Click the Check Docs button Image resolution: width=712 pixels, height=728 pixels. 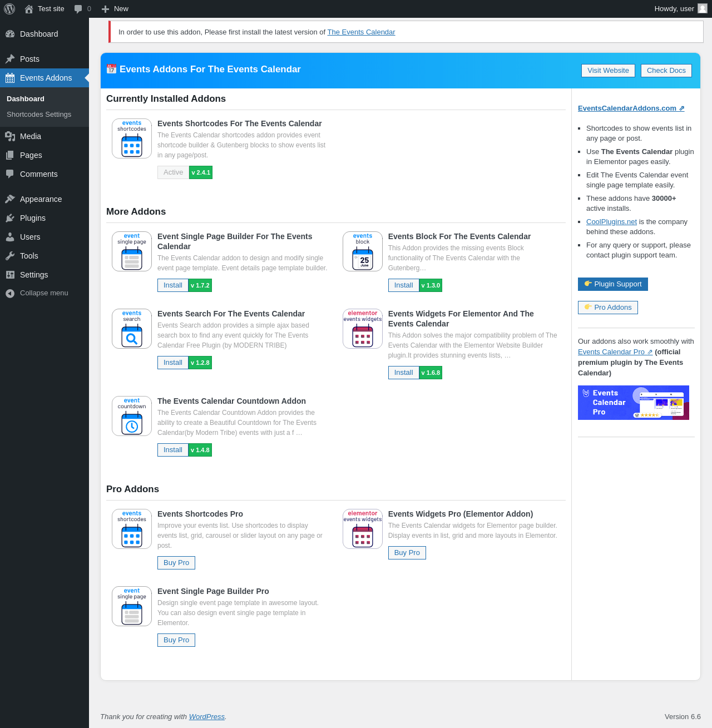(x=666, y=71)
